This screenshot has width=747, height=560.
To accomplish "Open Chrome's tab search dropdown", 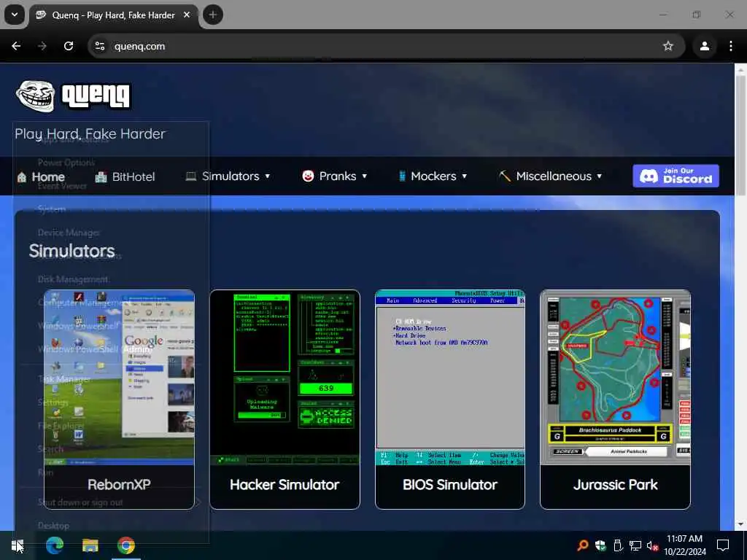I will [15, 15].
